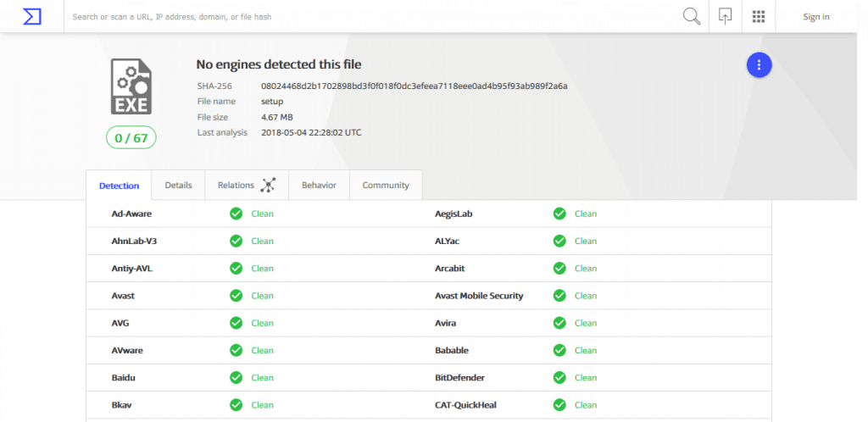
Task: Open the upload file icon
Action: [726, 16]
